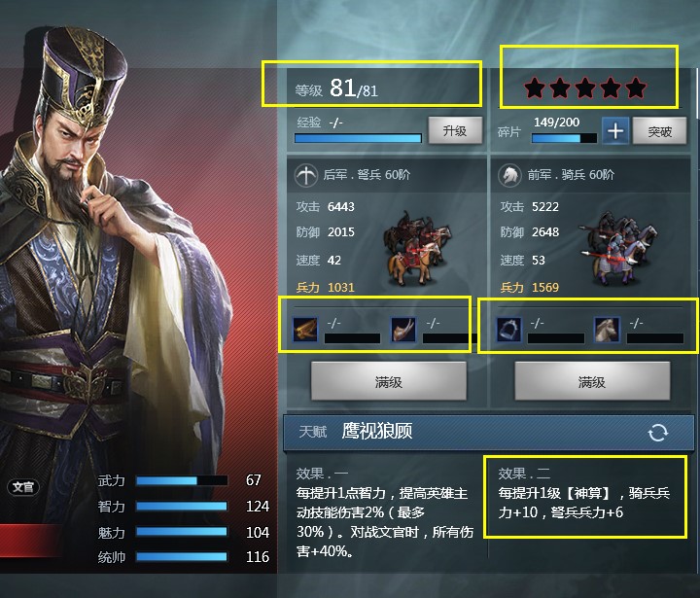The width and height of the screenshot is (700, 598).
Task: Click the 前军 骑兵 horse head emblem
Action: [x=509, y=176]
